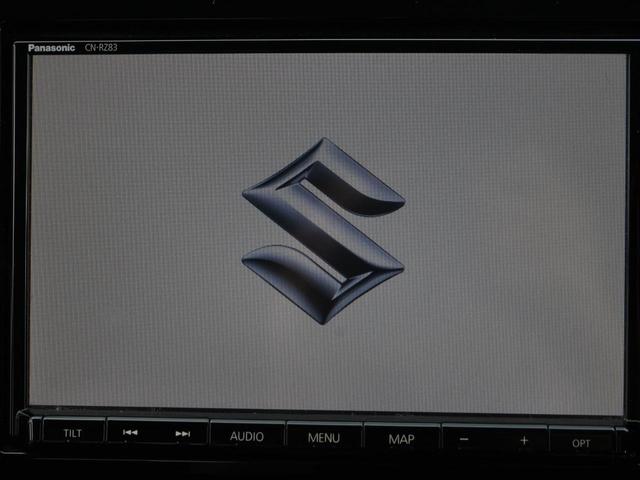Viewport: 640px width, 480px height.
Task: Open the MENU screen
Action: click(x=324, y=437)
